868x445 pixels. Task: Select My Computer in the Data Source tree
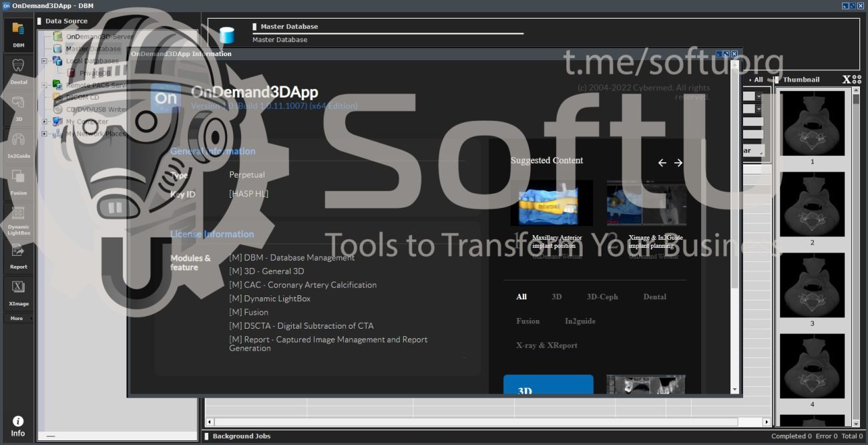pos(87,122)
